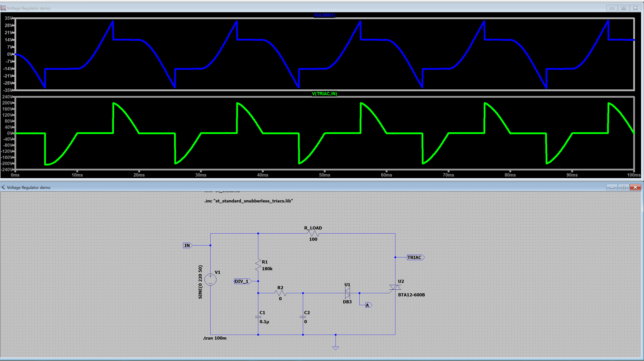This screenshot has height=361, width=644.
Task: Click the V(TRIAC,IN) trace label
Action: click(324, 94)
